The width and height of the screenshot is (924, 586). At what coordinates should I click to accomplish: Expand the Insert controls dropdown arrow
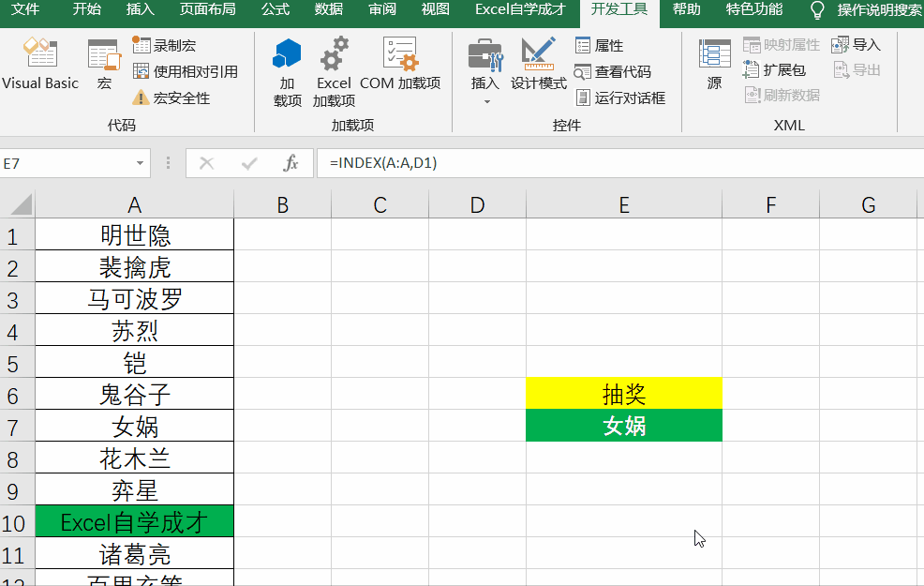pos(486,102)
